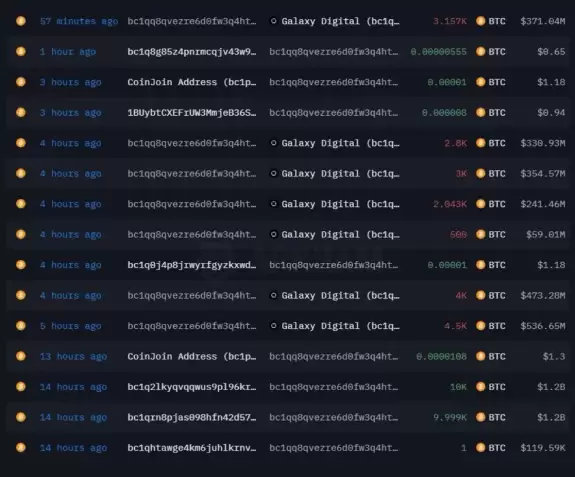Click the BTC token icon beside 3.157K
575x477 pixels.
pos(480,21)
